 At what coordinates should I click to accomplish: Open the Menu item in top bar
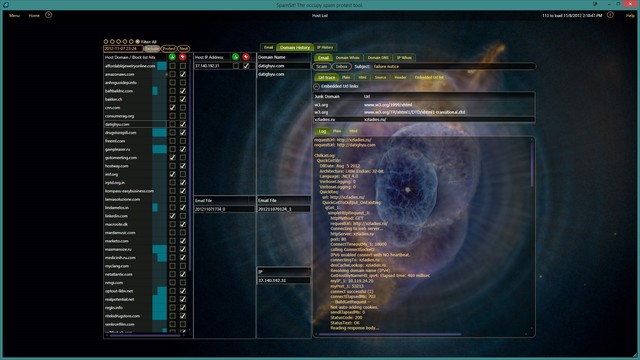click(14, 16)
